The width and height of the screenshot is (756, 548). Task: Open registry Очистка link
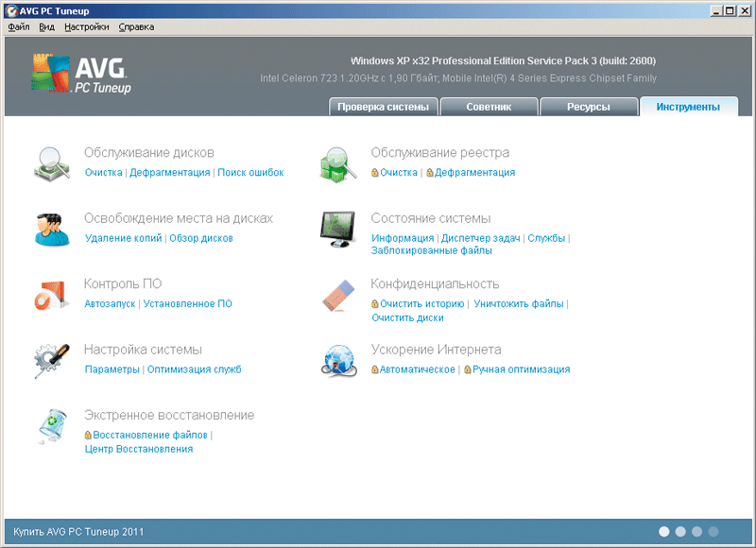pos(399,173)
